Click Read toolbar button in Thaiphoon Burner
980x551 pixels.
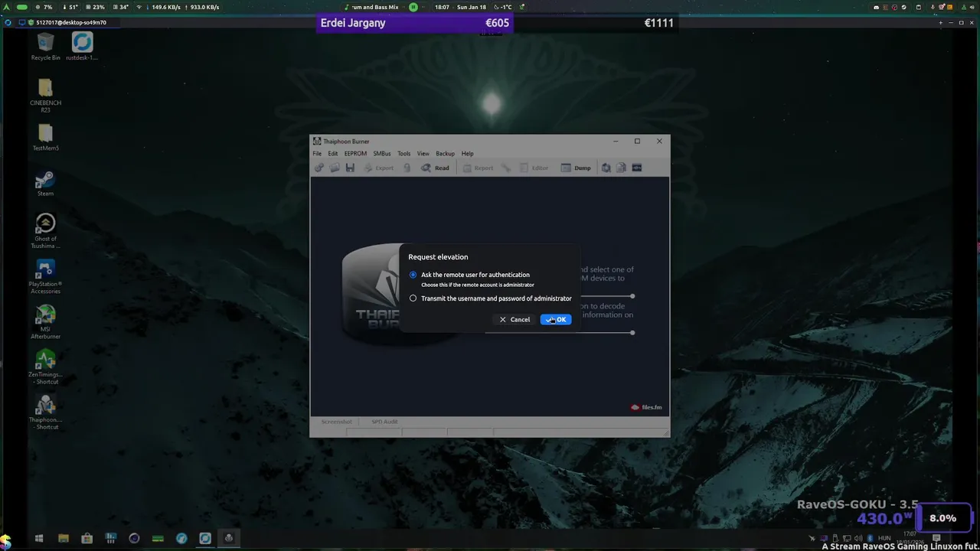[x=435, y=168]
